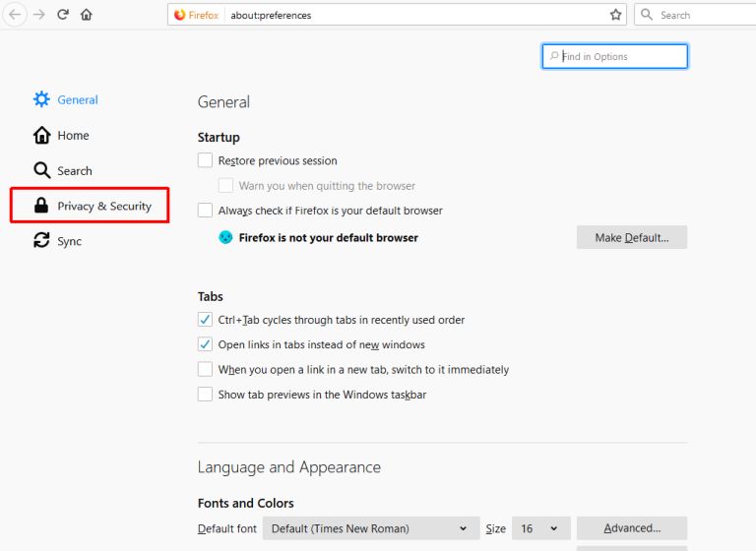This screenshot has width=756, height=551.
Task: Click the Fonts and Colors heading
Action: (245, 503)
